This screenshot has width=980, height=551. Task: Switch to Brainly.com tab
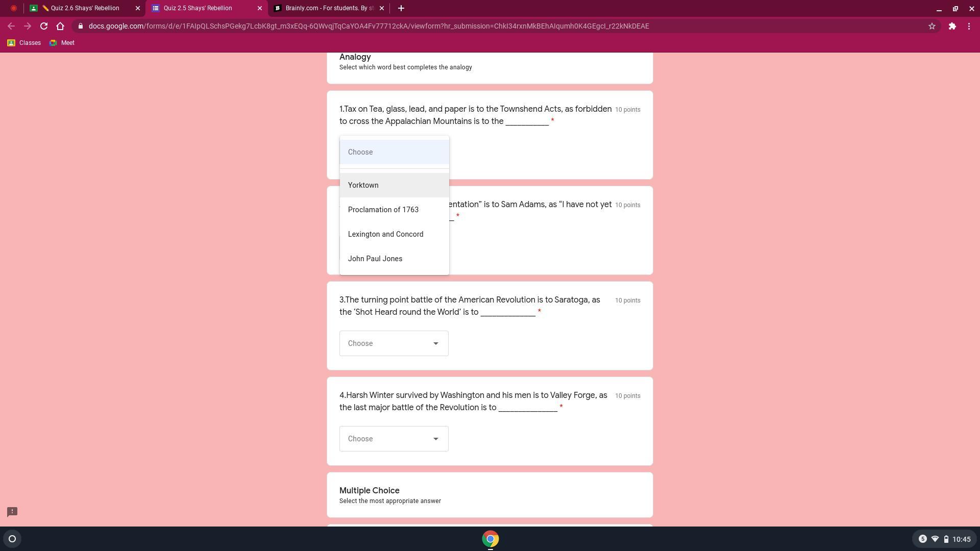pyautogui.click(x=329, y=8)
